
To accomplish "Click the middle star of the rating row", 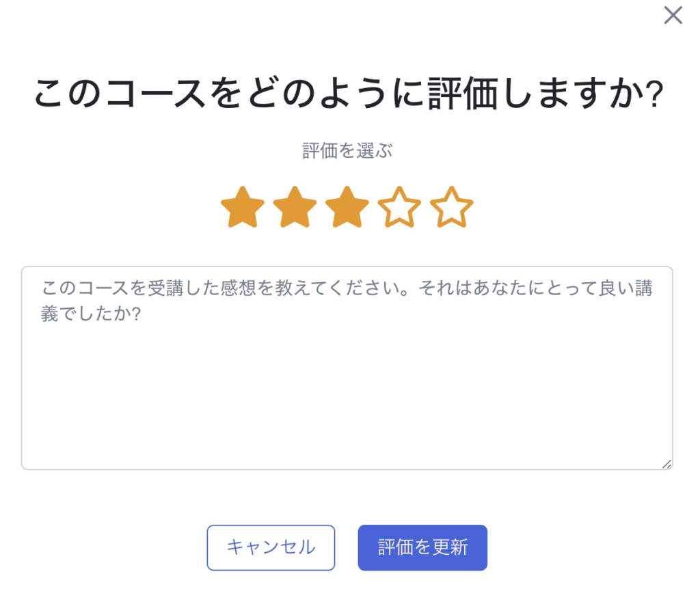I will click(x=347, y=208).
